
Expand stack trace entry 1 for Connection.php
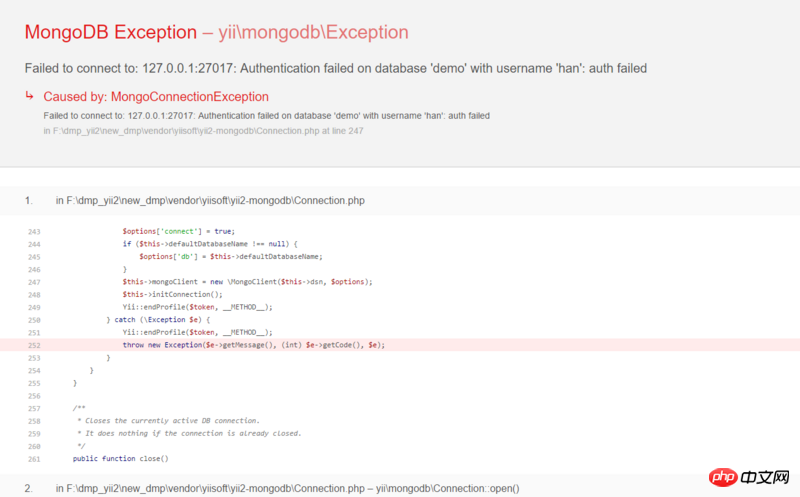[x=400, y=201]
